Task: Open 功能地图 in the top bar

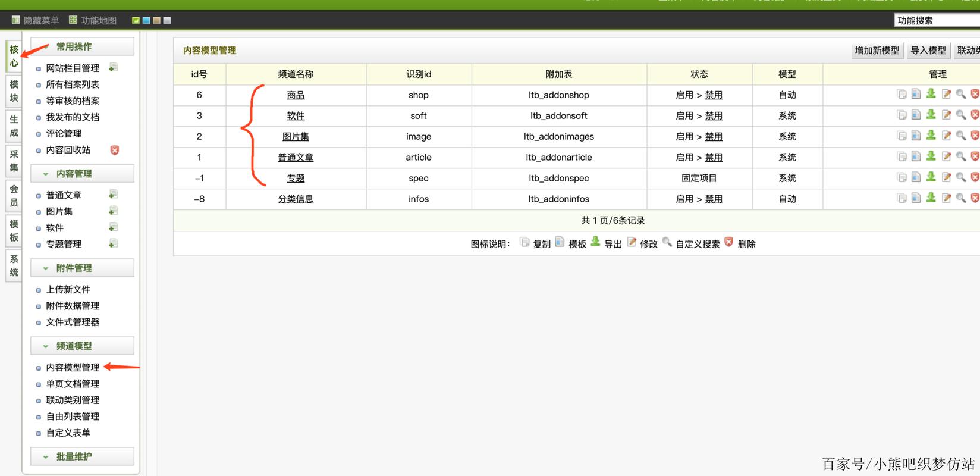Action: pos(93,20)
